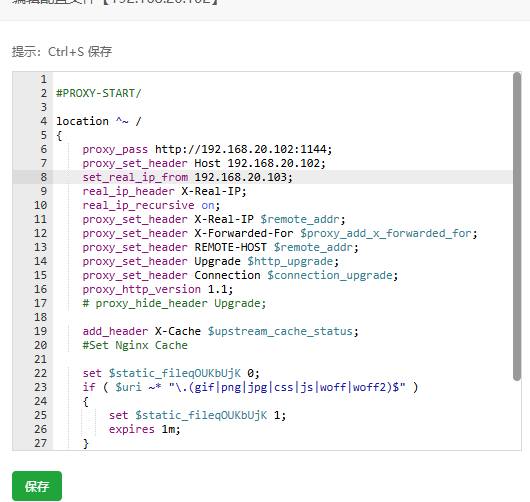Click the #PROXY-START/ comment line

pyautogui.click(x=99, y=93)
